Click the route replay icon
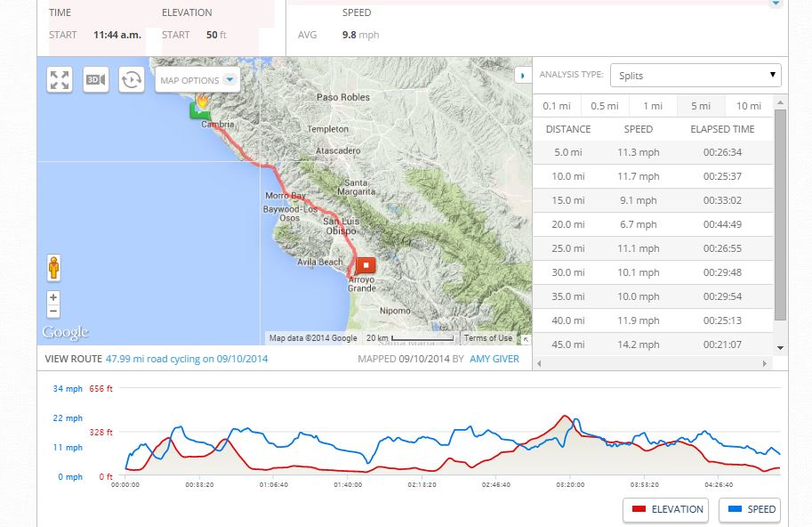This screenshot has height=527, width=812. coord(132,80)
